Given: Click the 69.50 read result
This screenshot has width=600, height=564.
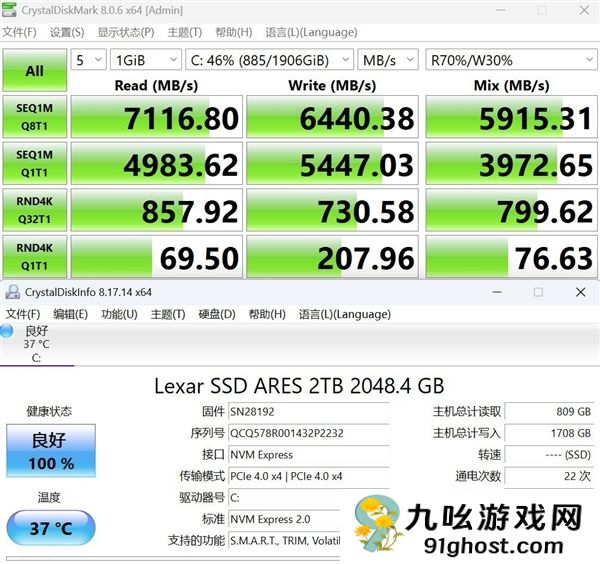Looking at the screenshot, I should [157, 256].
